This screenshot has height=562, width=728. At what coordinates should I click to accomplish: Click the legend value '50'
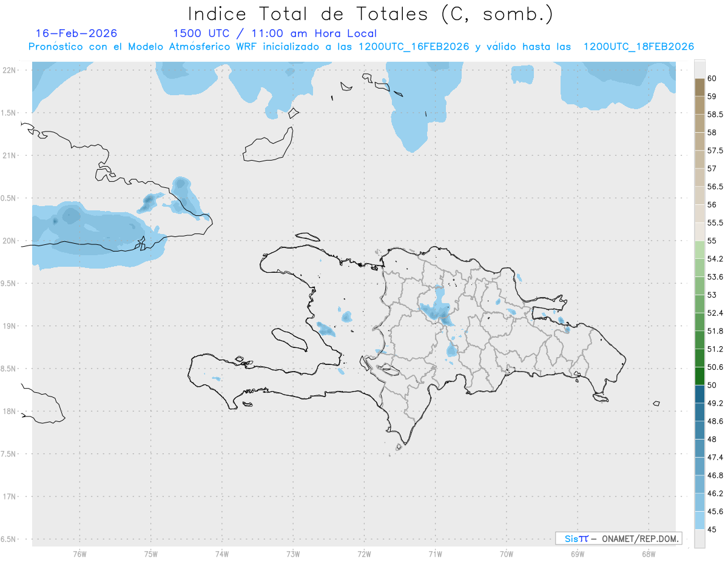click(713, 385)
